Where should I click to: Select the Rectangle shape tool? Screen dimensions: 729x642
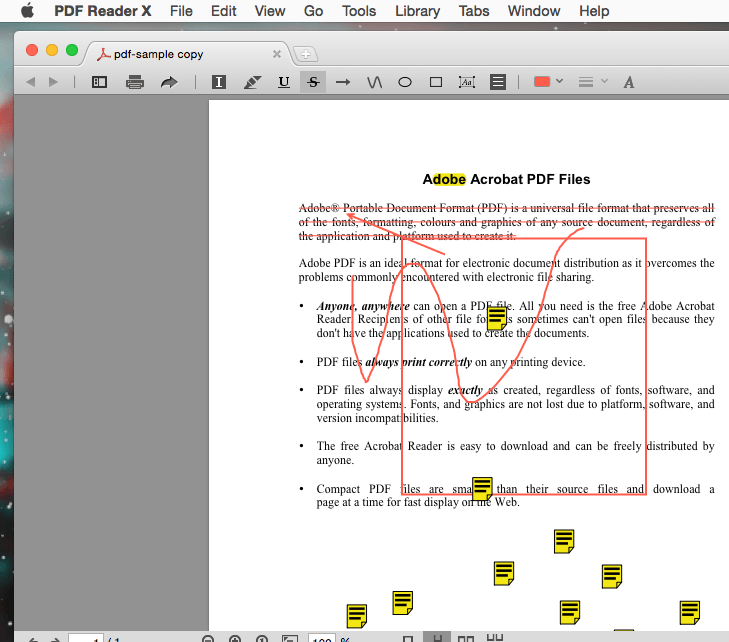tap(436, 82)
